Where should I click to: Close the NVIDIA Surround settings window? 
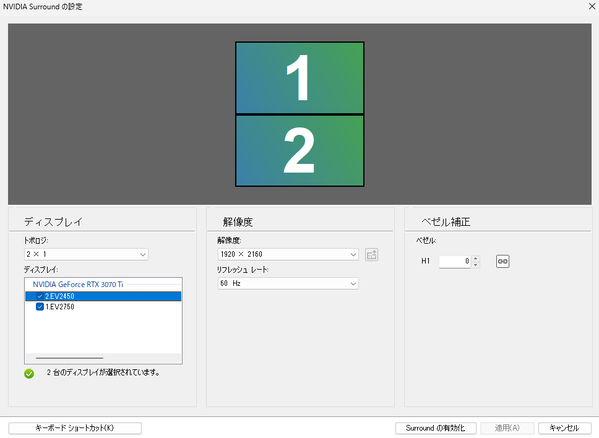pyautogui.click(x=592, y=6)
